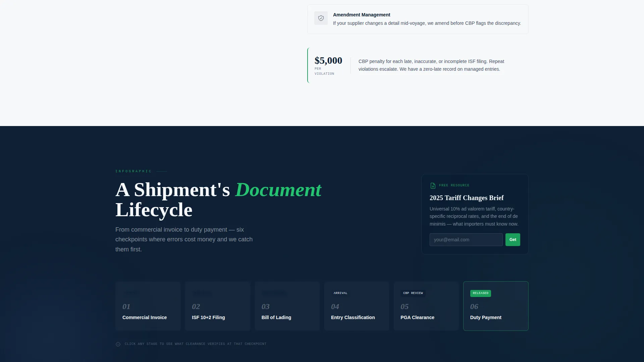Image resolution: width=644 pixels, height=362 pixels.
Task: Click the stage number 05
Action: 404,306
